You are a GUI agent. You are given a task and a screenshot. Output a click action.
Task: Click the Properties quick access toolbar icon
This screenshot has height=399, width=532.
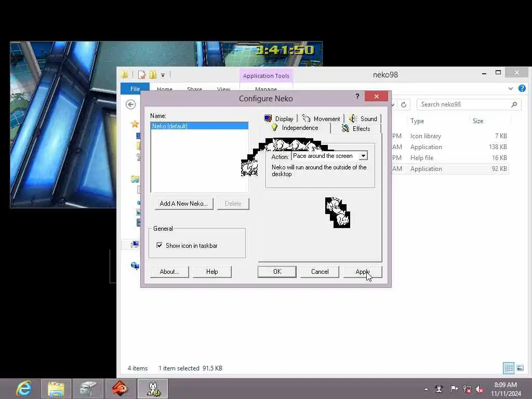(x=141, y=75)
